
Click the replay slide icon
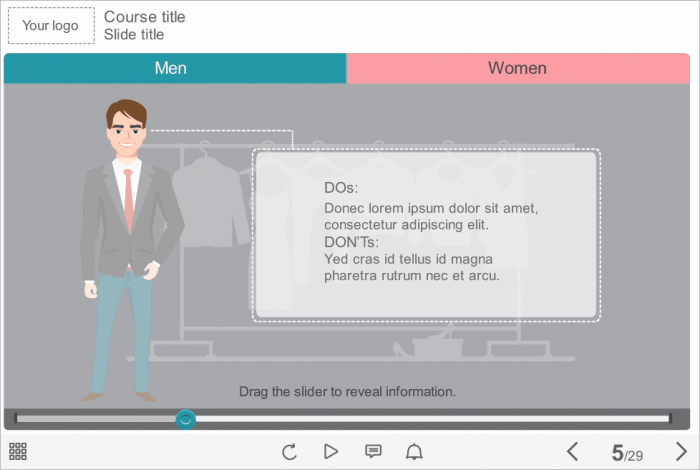(289, 452)
